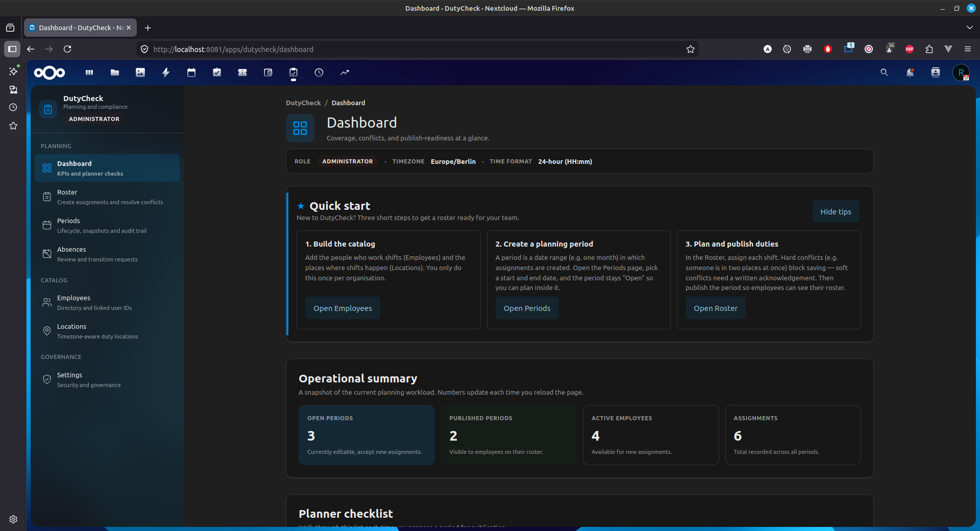Select the Dashboard sidebar item

[x=107, y=168]
